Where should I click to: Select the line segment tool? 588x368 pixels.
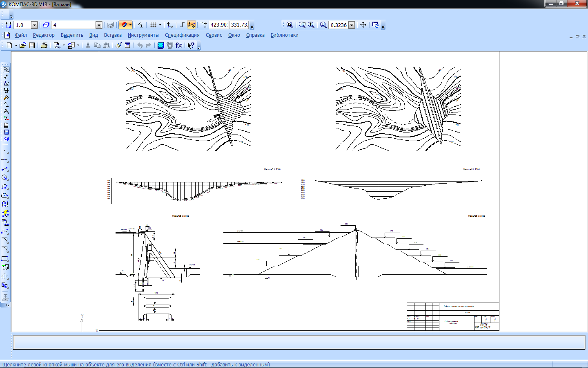[5, 169]
